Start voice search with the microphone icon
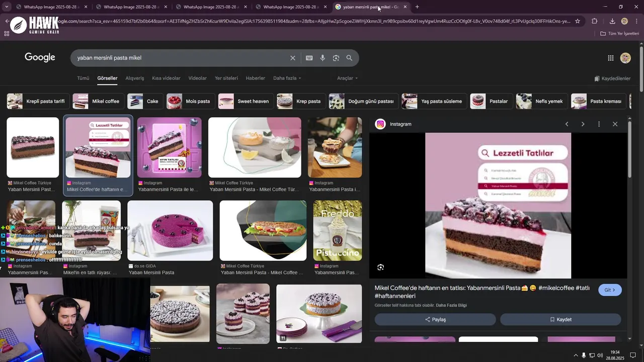 click(323, 58)
